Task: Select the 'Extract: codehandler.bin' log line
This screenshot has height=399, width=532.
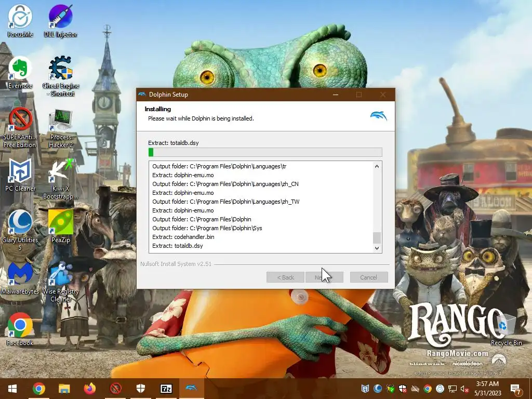Action: click(183, 237)
